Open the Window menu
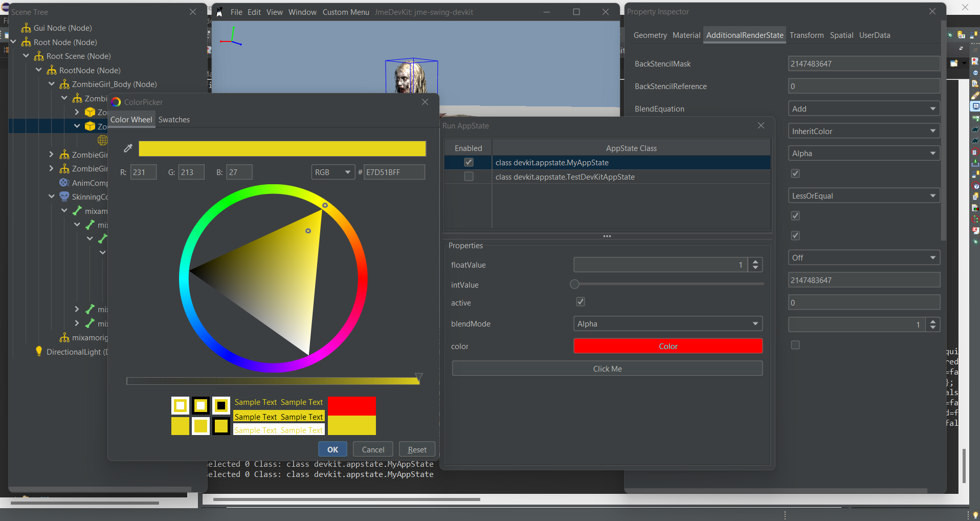Image resolution: width=980 pixels, height=521 pixels. [x=302, y=12]
